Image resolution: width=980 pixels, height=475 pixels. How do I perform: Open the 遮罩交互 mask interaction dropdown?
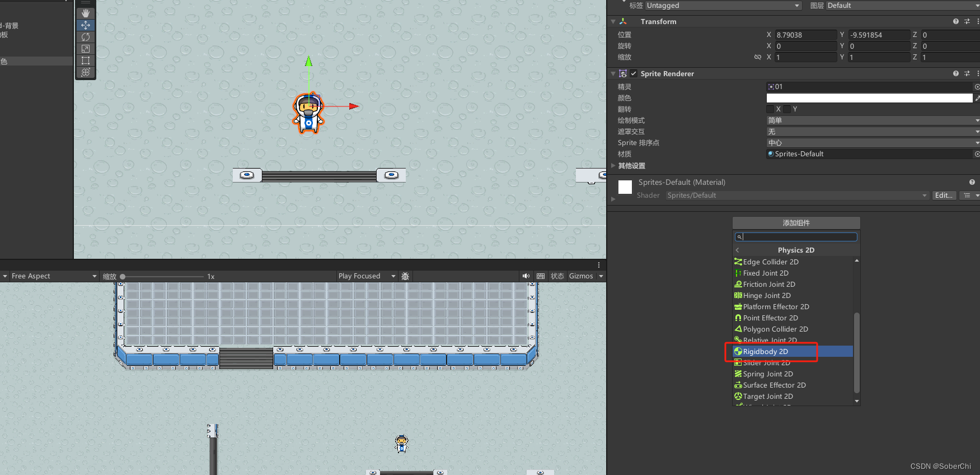pyautogui.click(x=873, y=132)
